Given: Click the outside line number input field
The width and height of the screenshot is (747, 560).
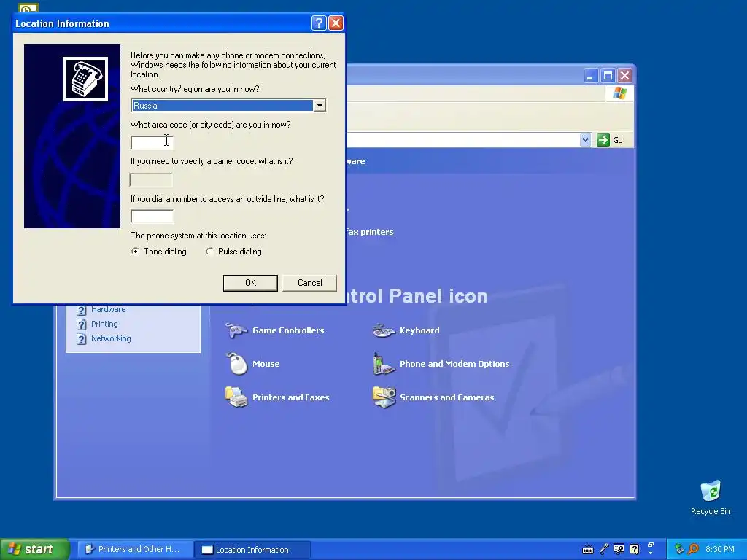Looking at the screenshot, I should click(152, 217).
